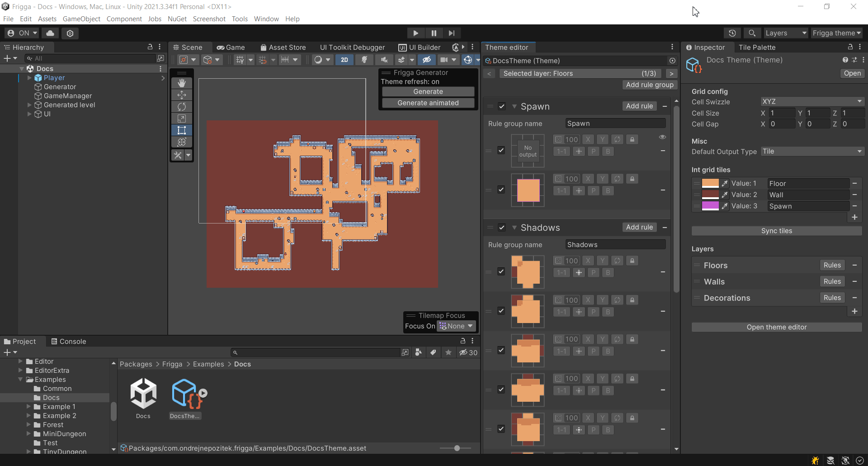Click Sync tiles button
868x466 pixels.
coord(777,231)
